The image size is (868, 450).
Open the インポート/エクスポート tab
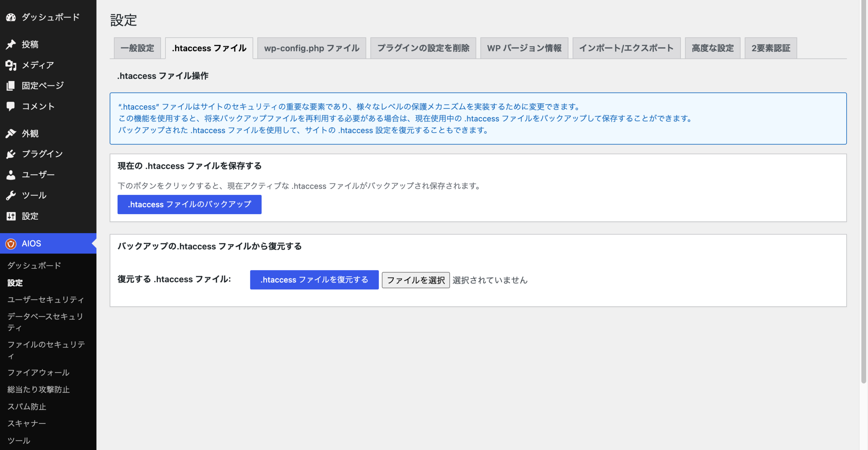tap(626, 48)
